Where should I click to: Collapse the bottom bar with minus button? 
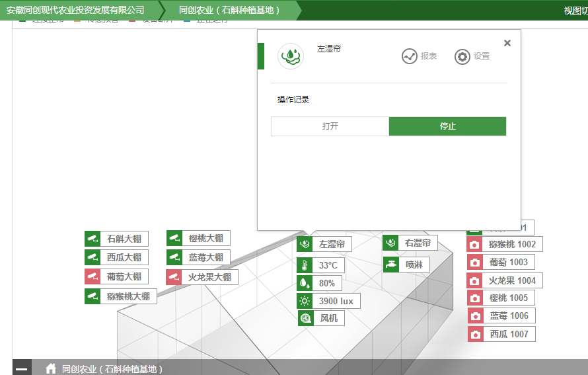[x=22, y=369]
